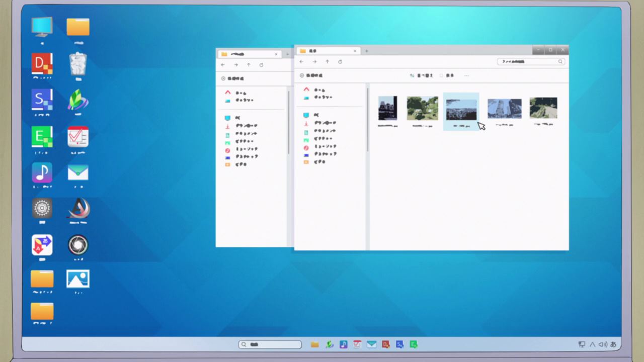
Task: Select the skyscrapers looking-up photo thumbnail
Action: pyautogui.click(x=504, y=108)
